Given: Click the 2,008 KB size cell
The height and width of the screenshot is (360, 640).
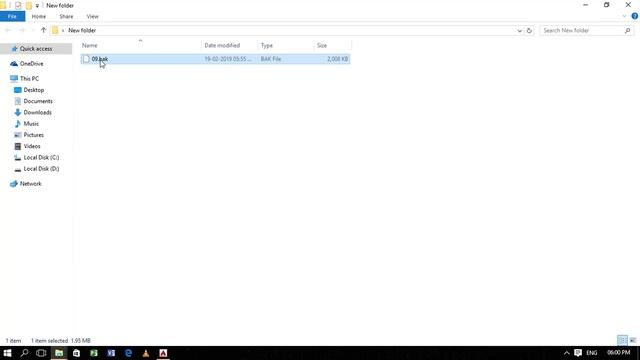Looking at the screenshot, I should tap(338, 59).
